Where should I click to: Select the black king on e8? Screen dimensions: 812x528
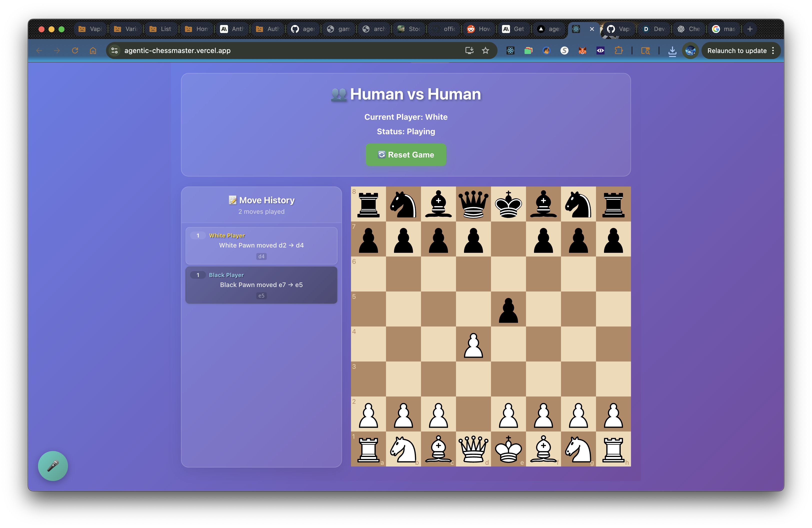[x=508, y=204]
